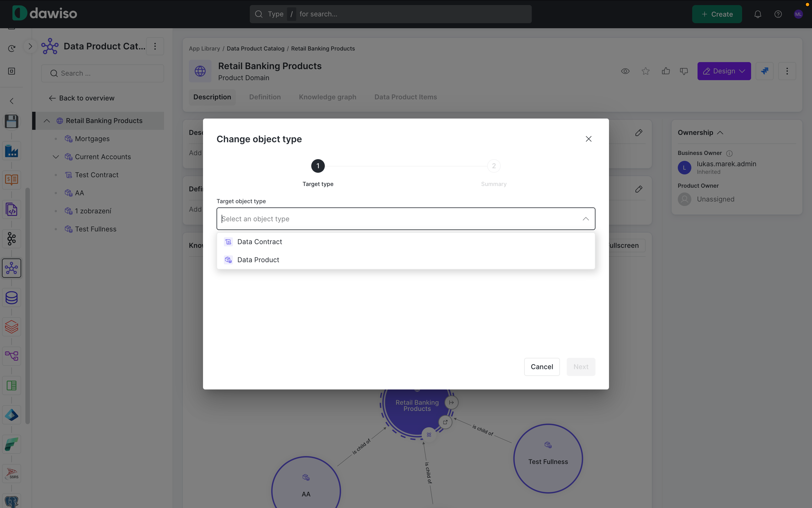Cancel the Change object type dialog
Viewport: 812px width, 508px height.
[542, 367]
